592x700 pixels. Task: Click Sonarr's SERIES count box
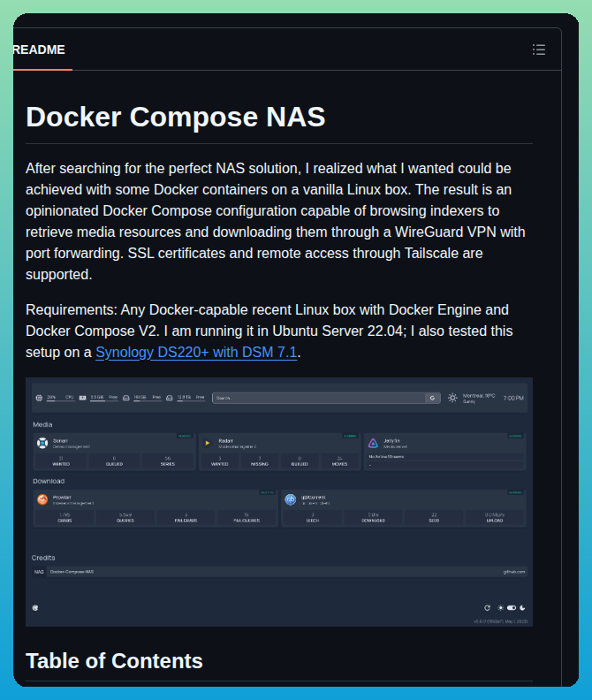pyautogui.click(x=168, y=460)
